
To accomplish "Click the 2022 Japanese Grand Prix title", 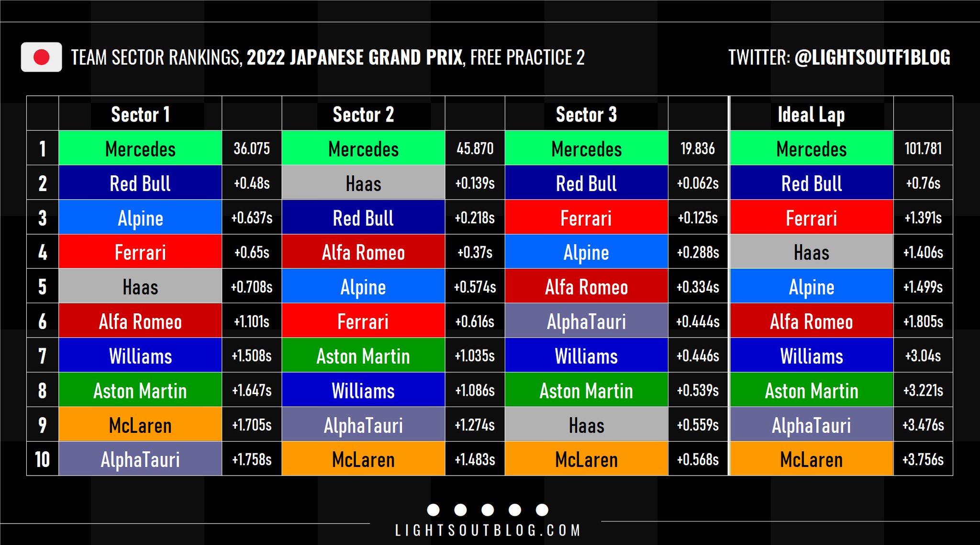I will 355,57.
